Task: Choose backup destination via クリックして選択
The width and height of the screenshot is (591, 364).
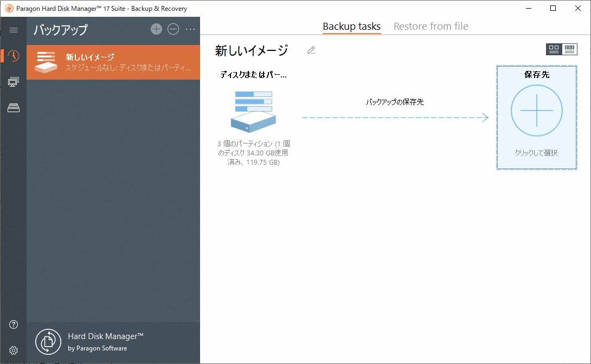Action: 536,153
